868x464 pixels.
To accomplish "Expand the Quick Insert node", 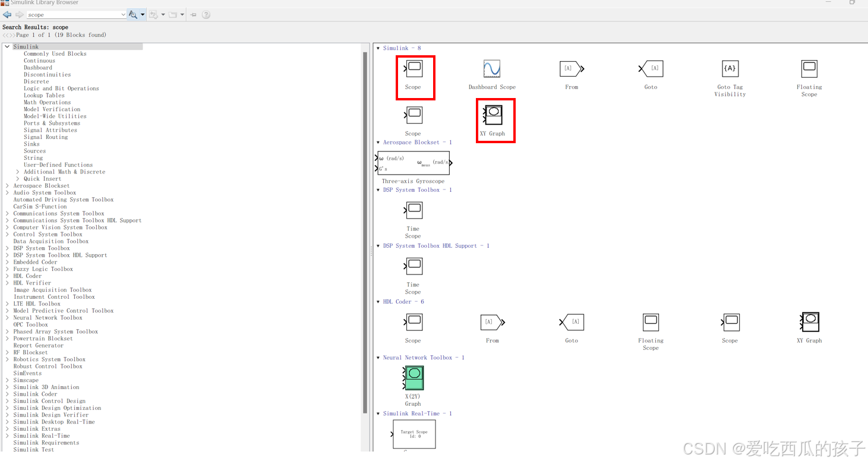I will click(x=18, y=179).
